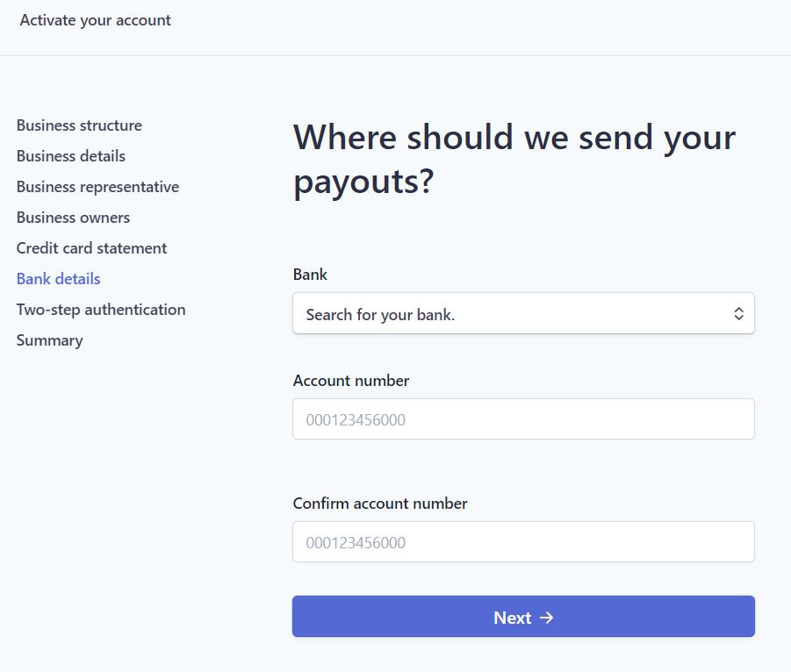Go to Two-step authentication step
Viewport: 791px width, 672px height.
[101, 310]
